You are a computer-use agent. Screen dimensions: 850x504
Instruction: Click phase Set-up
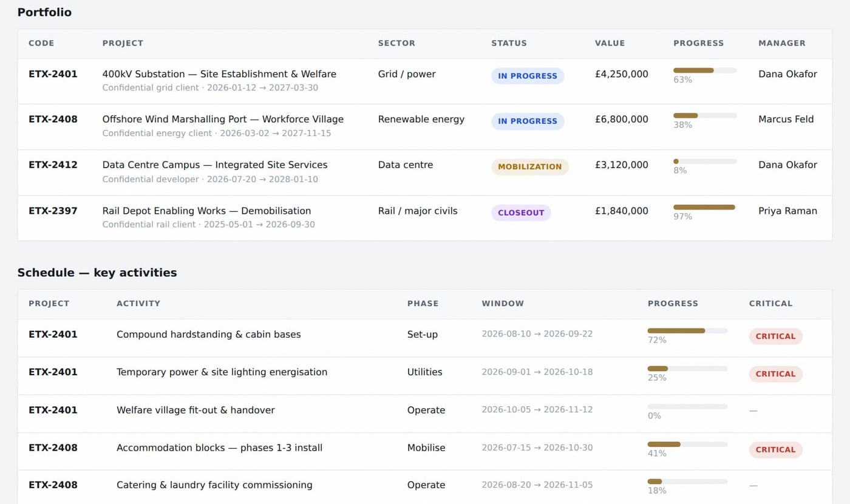[x=423, y=334]
